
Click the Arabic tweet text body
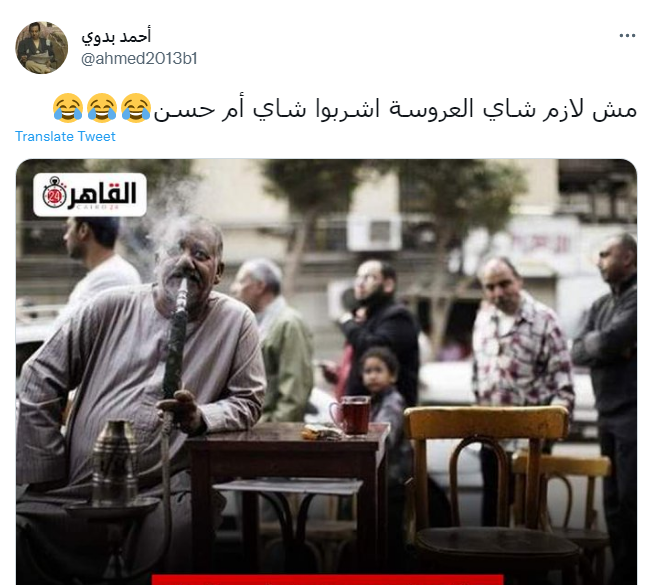(395, 109)
